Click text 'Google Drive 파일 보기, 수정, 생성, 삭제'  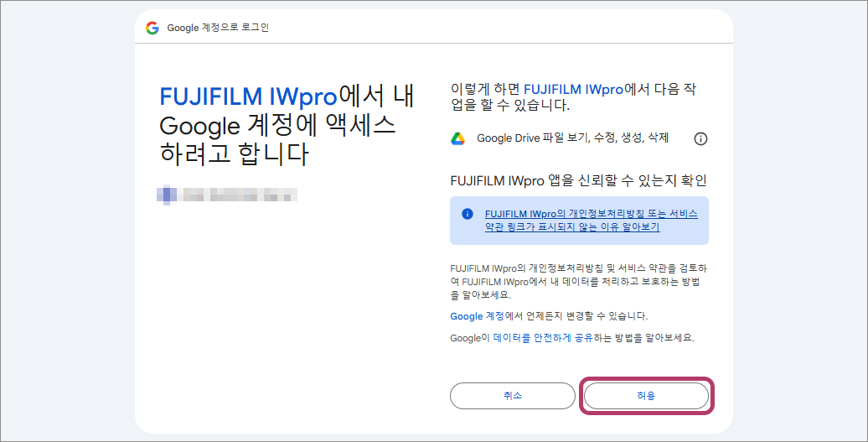pos(573,138)
